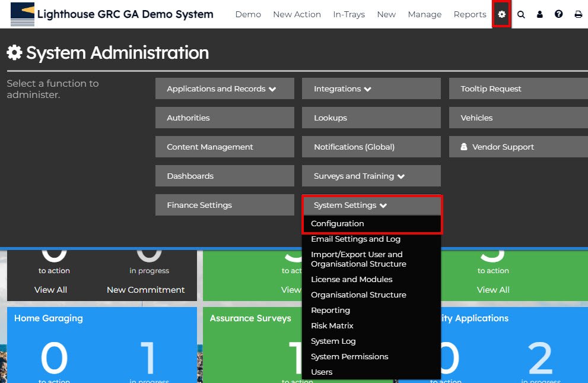This screenshot has width=588, height=383.
Task: Collapse the System Settings dropdown
Action: [371, 205]
